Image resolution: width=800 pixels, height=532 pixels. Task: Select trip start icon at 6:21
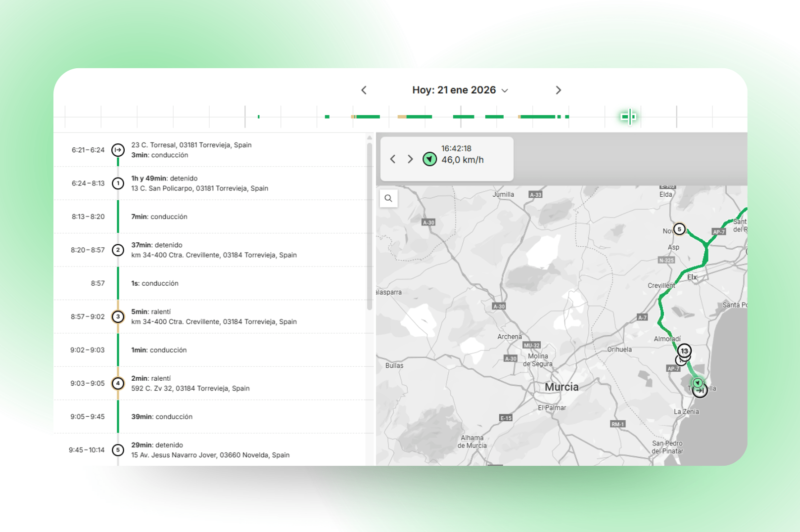pyautogui.click(x=118, y=150)
